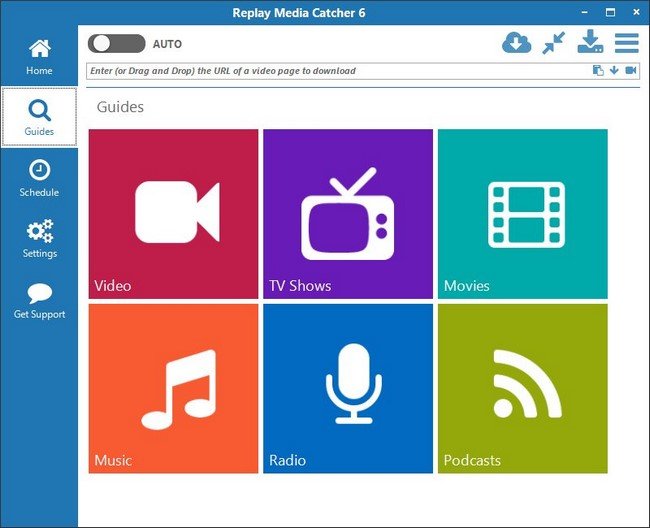Click the cloud download icon
The height and width of the screenshot is (528, 650).
click(x=516, y=43)
